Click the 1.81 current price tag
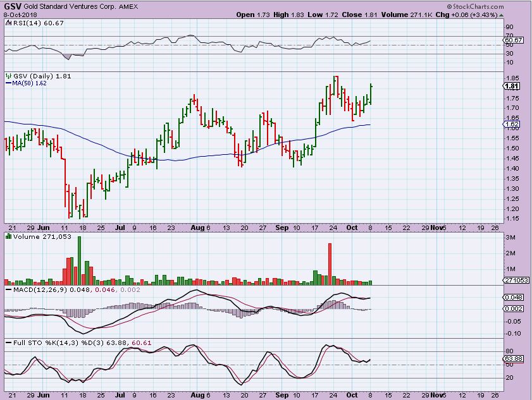Image resolution: width=532 pixels, height=400 pixels. [513, 87]
